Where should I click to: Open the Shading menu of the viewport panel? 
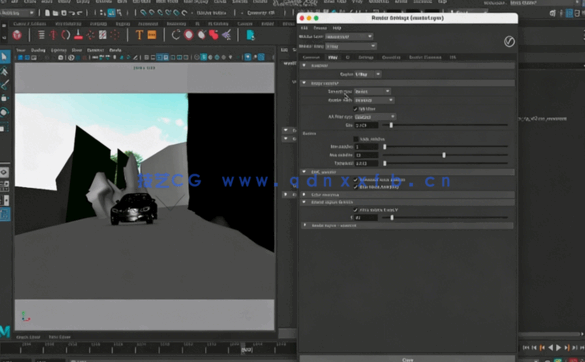point(38,50)
